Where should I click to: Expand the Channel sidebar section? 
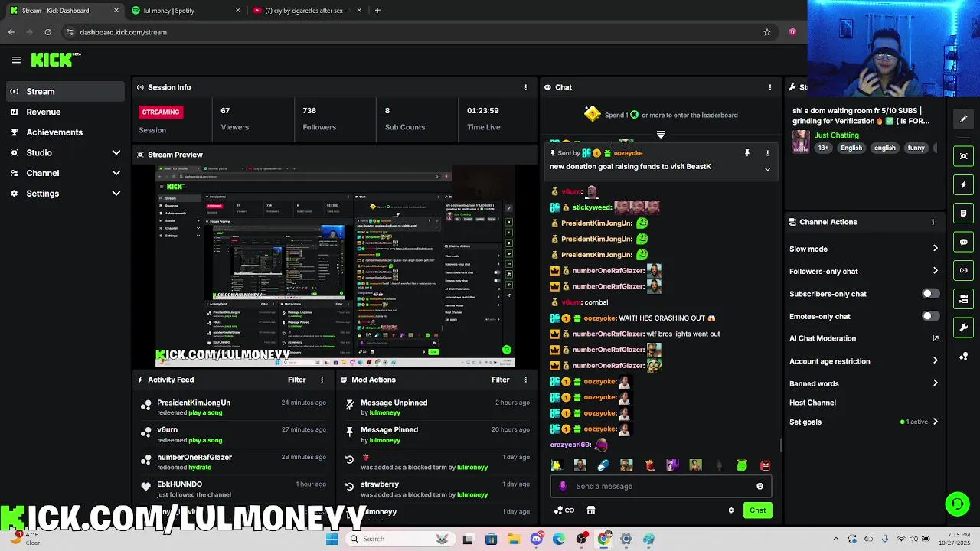point(116,173)
